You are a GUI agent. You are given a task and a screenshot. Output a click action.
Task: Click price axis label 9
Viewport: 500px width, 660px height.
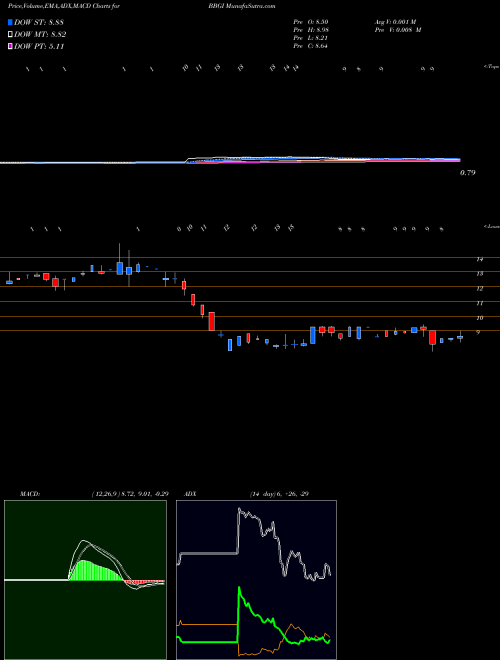click(478, 333)
